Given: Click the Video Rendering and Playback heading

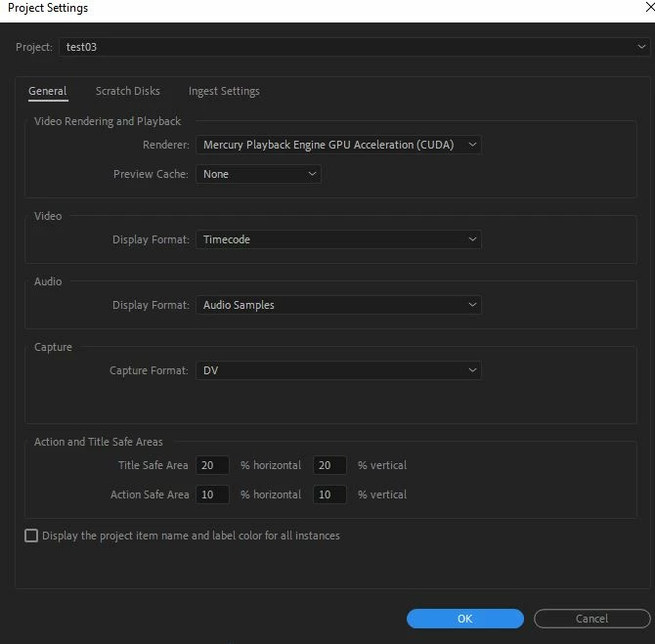Looking at the screenshot, I should [108, 121].
